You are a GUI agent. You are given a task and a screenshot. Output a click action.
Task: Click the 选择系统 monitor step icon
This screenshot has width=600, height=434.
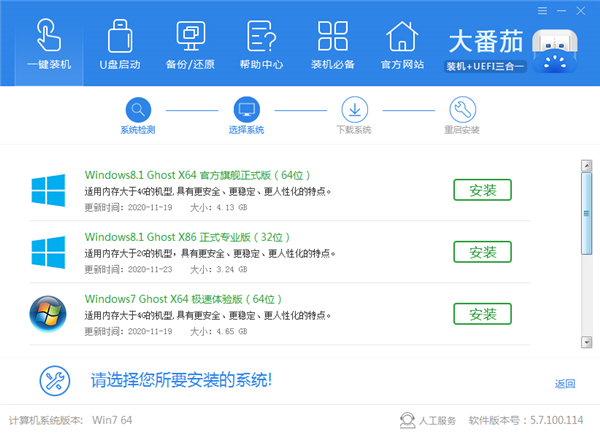246,110
